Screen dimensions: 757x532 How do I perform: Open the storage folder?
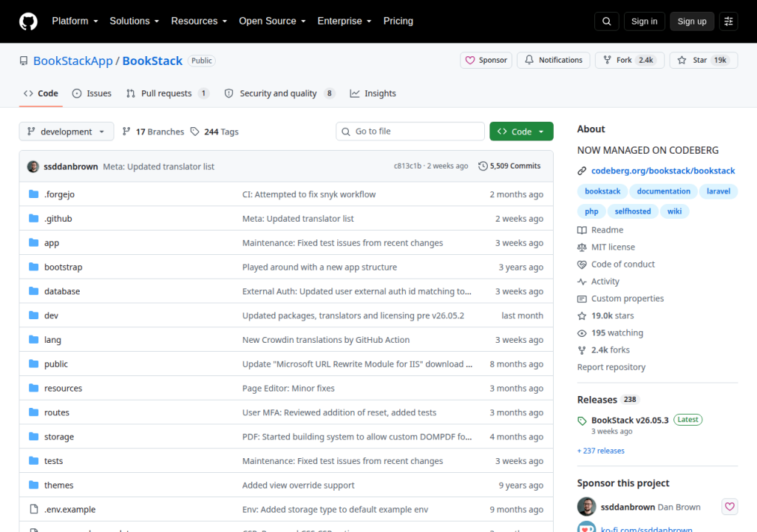pyautogui.click(x=59, y=437)
